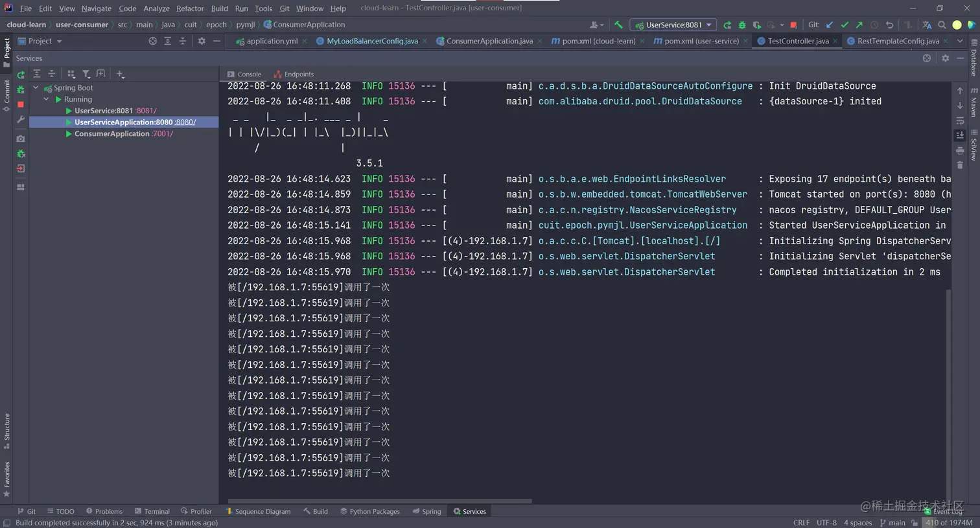The height and width of the screenshot is (528, 980).
Task: Open Services settings with the wrench icon
Action: pyautogui.click(x=20, y=121)
